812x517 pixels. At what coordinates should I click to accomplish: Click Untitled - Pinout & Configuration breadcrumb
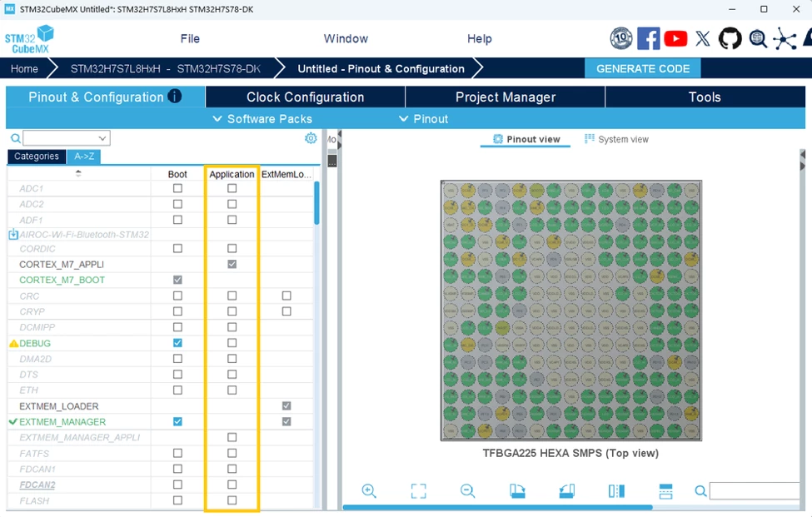[381, 69]
